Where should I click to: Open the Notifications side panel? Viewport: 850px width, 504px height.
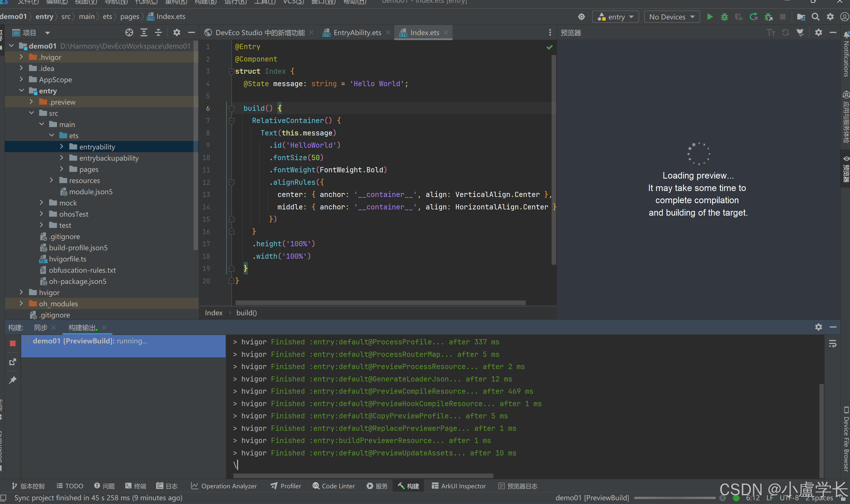point(846,54)
